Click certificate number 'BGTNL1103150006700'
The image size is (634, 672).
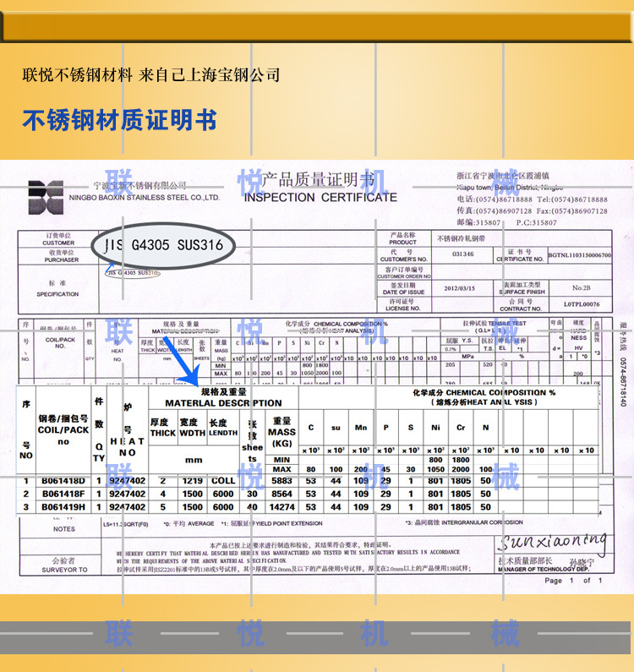point(580,255)
